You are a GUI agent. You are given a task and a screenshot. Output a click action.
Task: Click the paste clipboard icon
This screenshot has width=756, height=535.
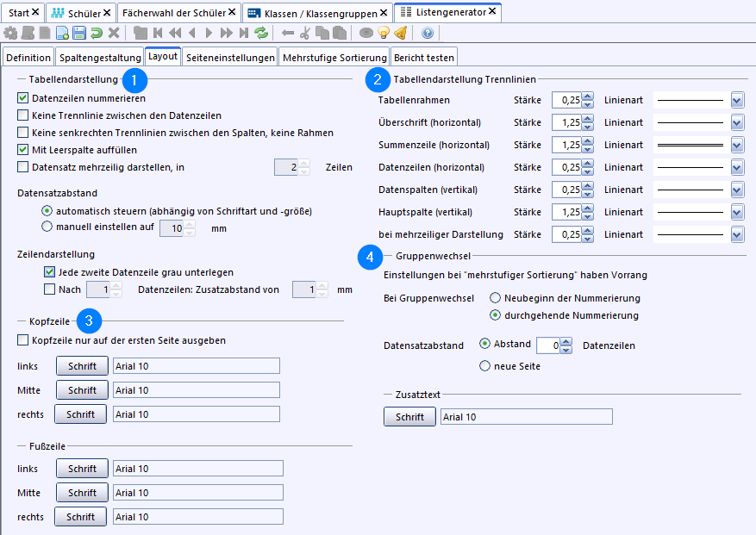coord(340,33)
